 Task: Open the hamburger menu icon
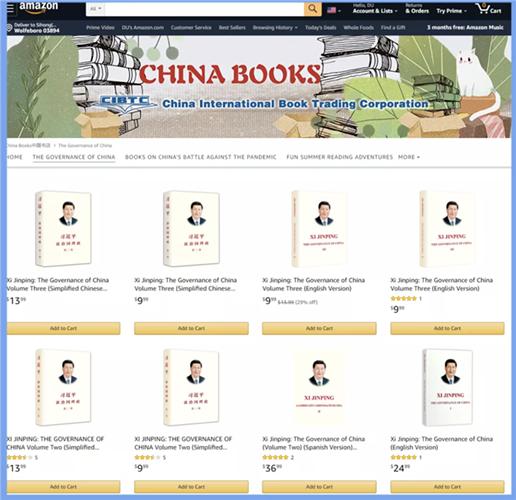10,8
